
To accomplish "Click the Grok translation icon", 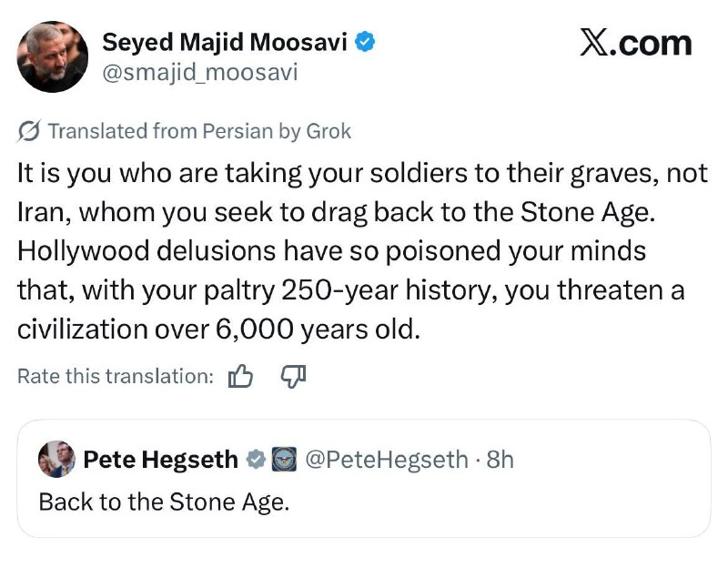I will pyautogui.click(x=28, y=131).
